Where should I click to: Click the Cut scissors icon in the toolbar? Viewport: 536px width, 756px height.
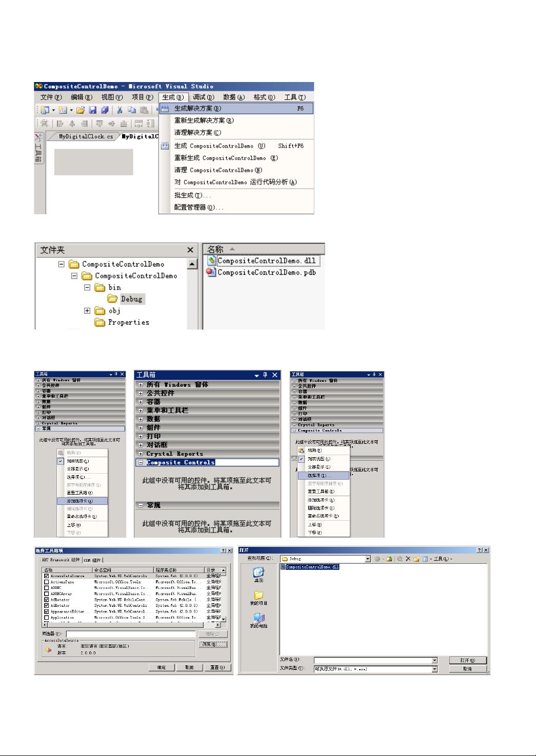pyautogui.click(x=119, y=110)
